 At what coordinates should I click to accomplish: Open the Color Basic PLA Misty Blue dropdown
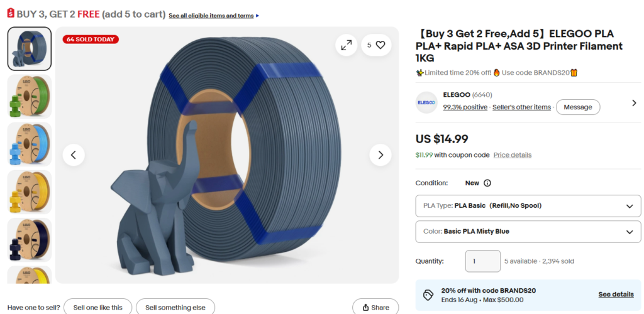[528, 232]
